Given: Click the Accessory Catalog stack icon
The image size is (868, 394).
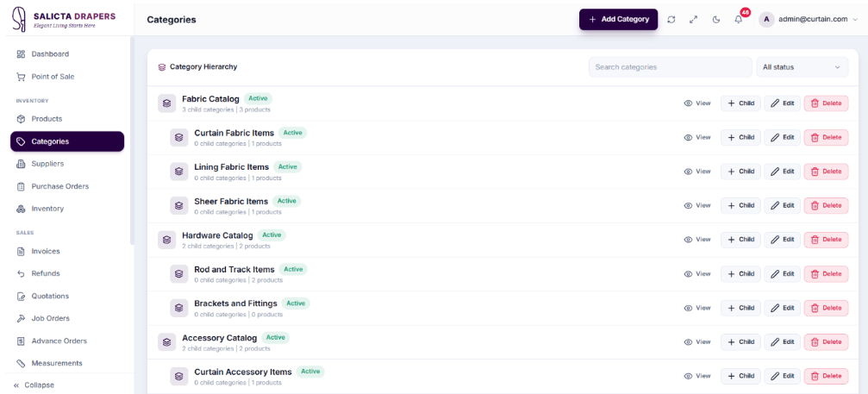Looking at the screenshot, I should point(166,342).
